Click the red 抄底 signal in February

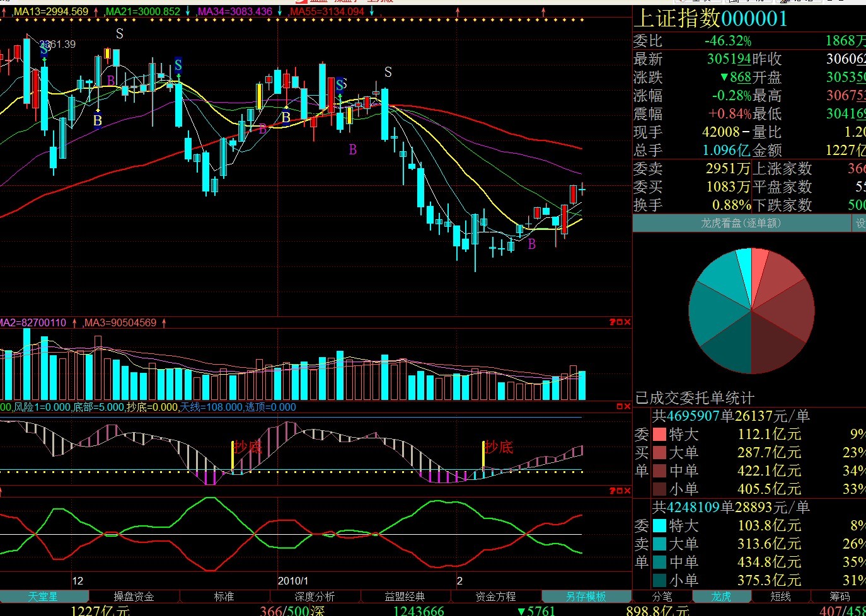pyautogui.click(x=499, y=447)
